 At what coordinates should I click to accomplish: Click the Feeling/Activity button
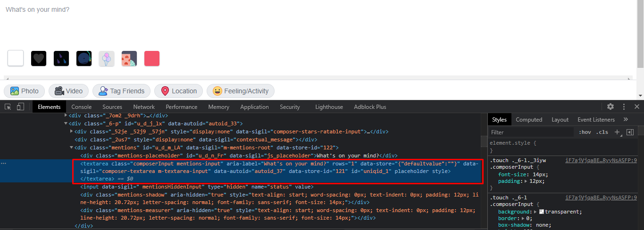241,91
